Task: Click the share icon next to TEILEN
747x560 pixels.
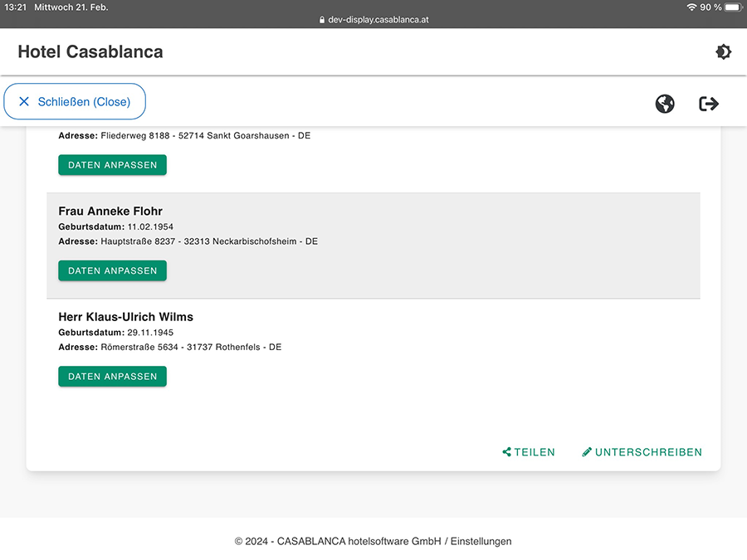Action: pos(506,452)
